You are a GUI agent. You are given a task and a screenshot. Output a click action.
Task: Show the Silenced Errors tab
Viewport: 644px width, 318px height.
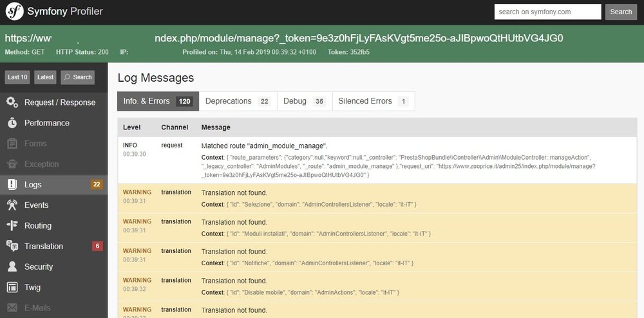tap(373, 101)
